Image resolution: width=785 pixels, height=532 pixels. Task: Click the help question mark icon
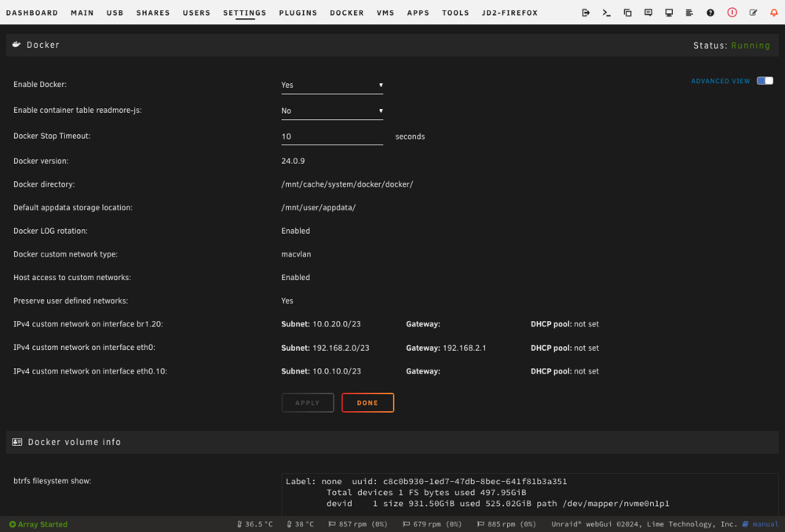[710, 13]
